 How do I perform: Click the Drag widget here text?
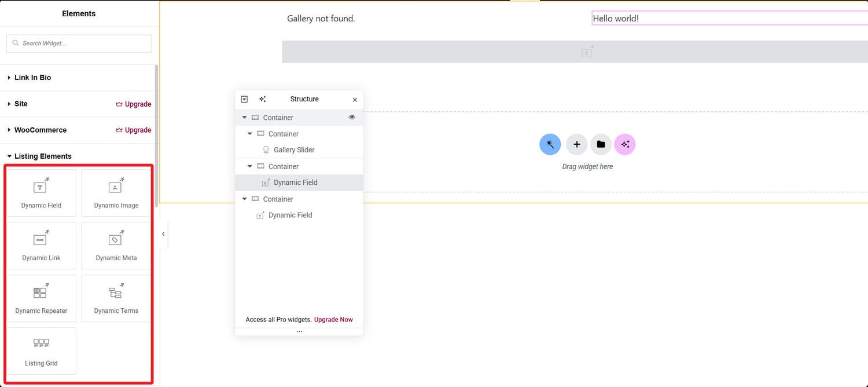587,167
